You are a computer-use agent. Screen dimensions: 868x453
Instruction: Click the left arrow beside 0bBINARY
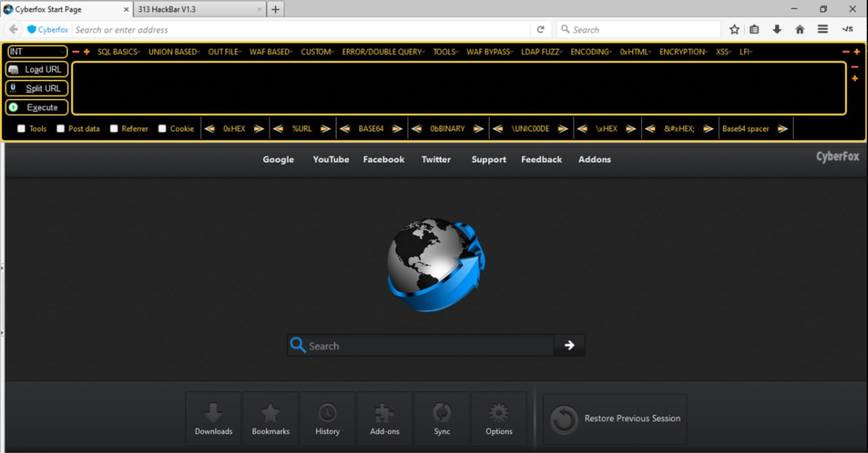[x=417, y=129]
